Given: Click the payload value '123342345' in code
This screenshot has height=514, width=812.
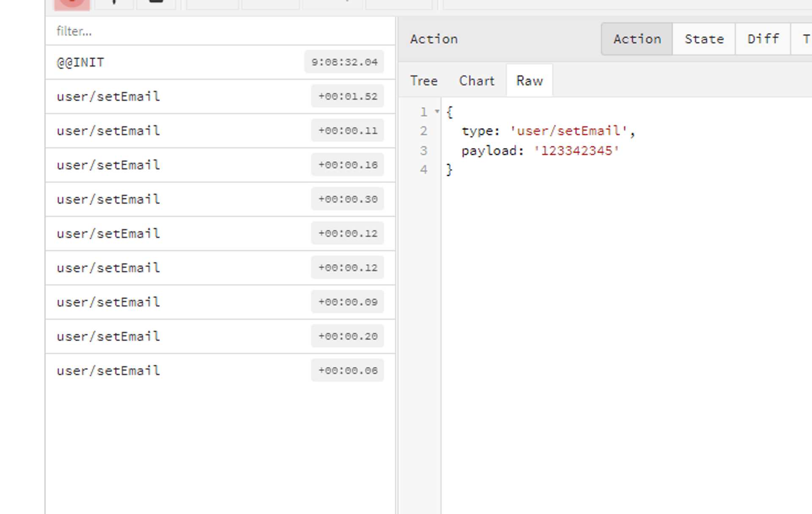Looking at the screenshot, I should [x=576, y=151].
